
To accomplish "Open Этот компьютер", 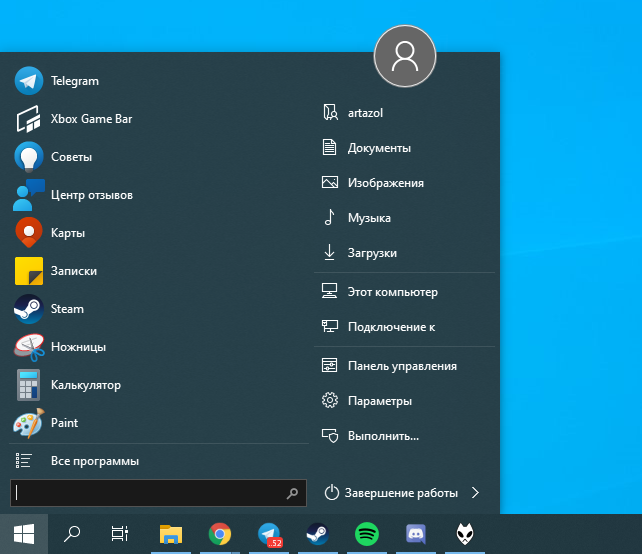I will [x=405, y=292].
